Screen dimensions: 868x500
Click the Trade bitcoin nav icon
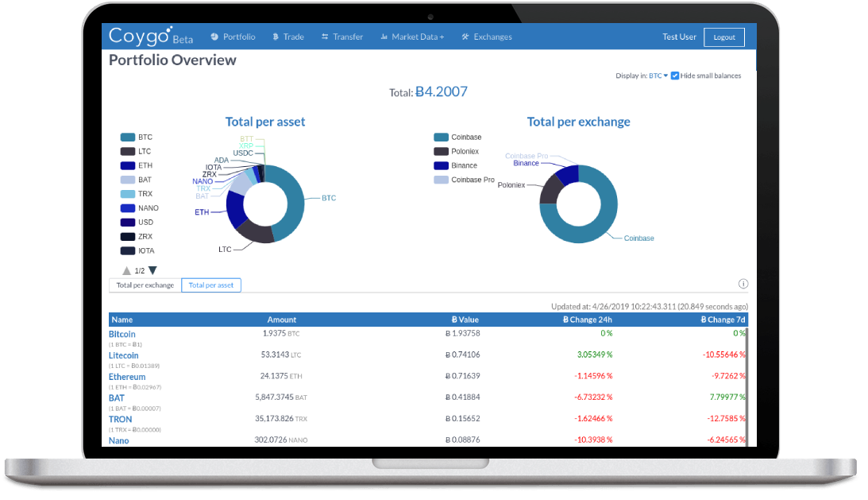click(x=275, y=37)
